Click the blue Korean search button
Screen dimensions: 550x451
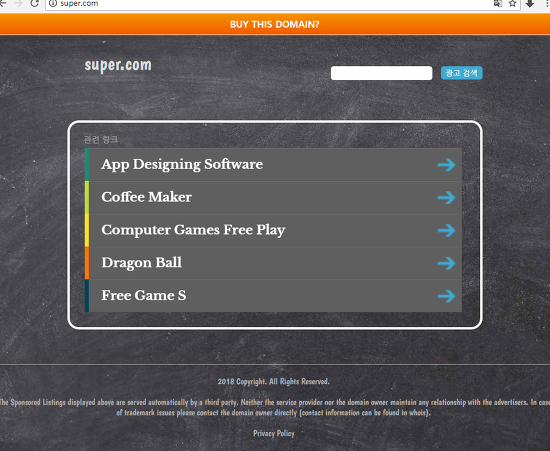click(x=462, y=73)
